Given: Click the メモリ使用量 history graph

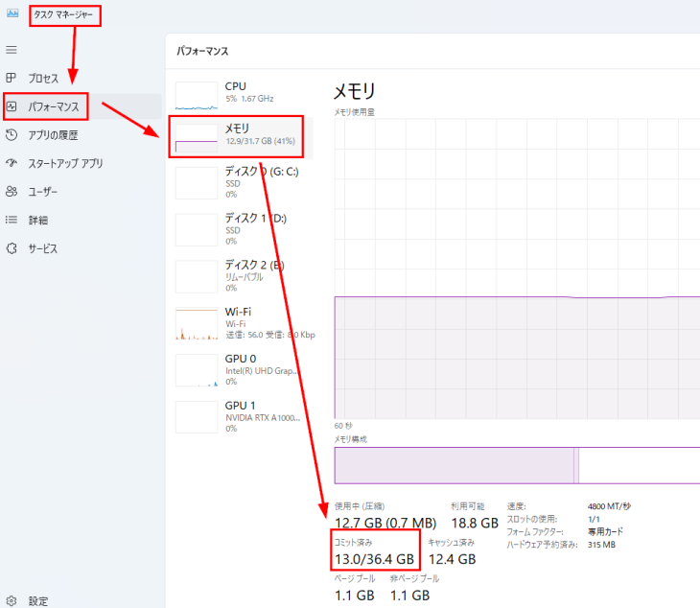Looking at the screenshot, I should click(x=517, y=269).
